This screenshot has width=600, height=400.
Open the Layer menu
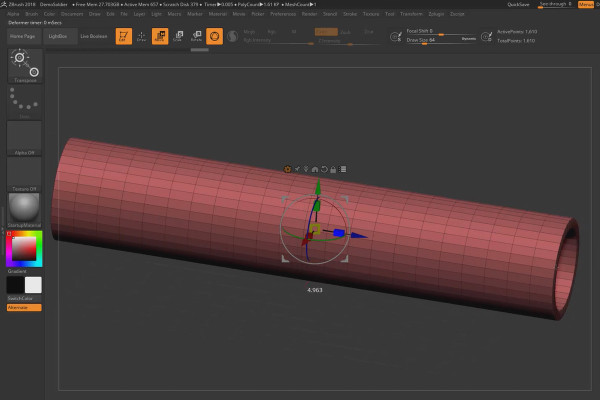[x=139, y=14]
